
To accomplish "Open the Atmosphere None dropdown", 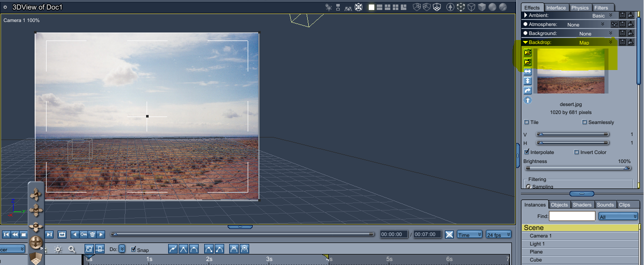I will click(602, 24).
